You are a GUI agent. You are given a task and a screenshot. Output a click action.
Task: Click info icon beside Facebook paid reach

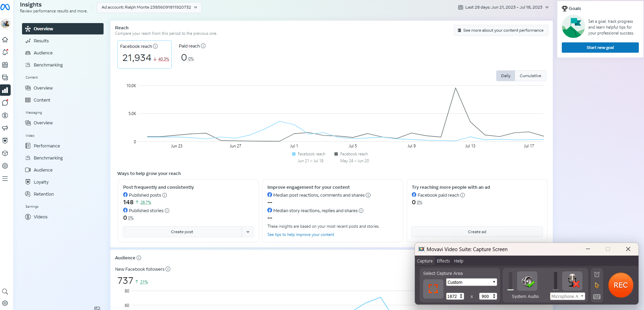click(x=463, y=195)
